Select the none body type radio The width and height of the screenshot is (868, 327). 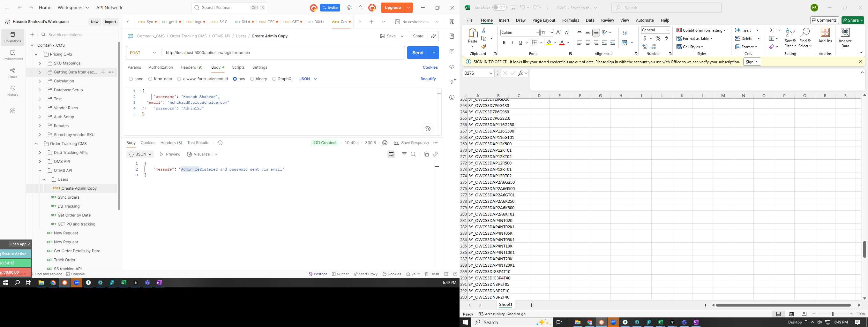[131, 79]
